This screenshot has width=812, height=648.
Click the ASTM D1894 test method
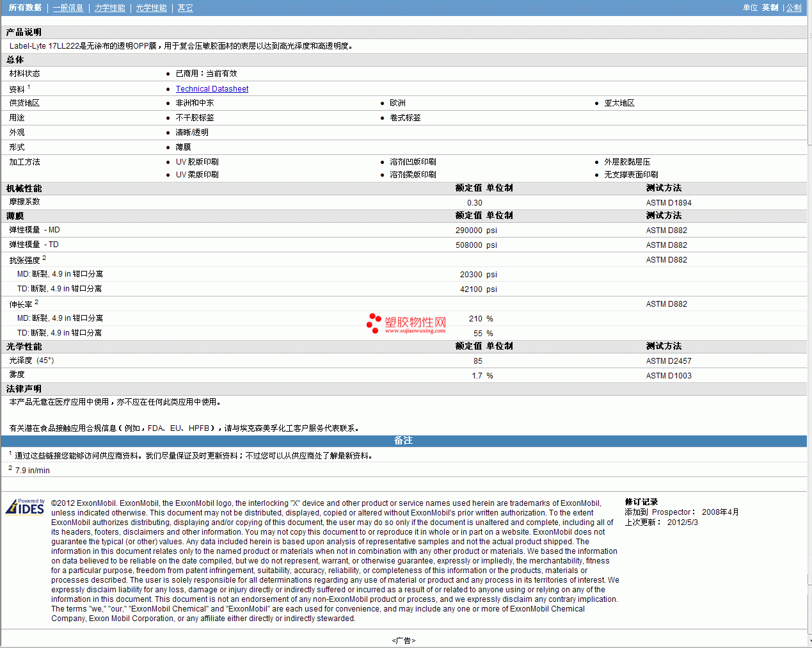pyautogui.click(x=669, y=203)
